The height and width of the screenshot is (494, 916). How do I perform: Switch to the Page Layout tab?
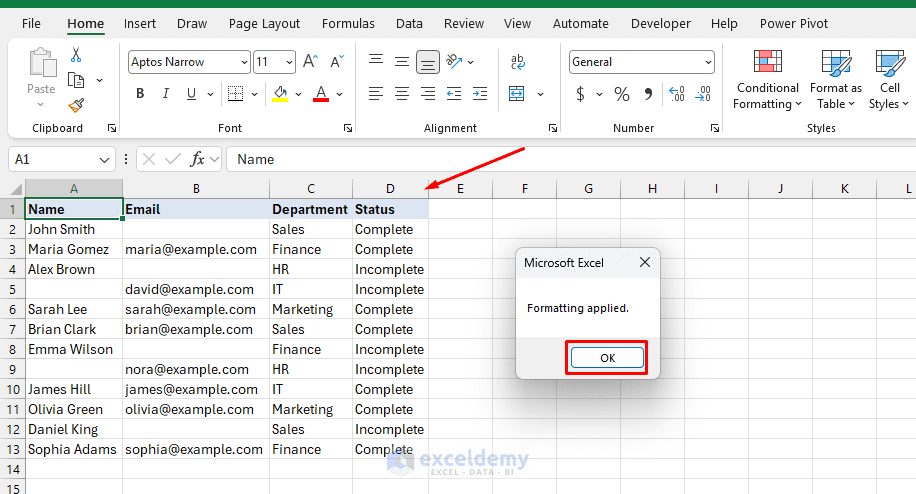pyautogui.click(x=264, y=24)
